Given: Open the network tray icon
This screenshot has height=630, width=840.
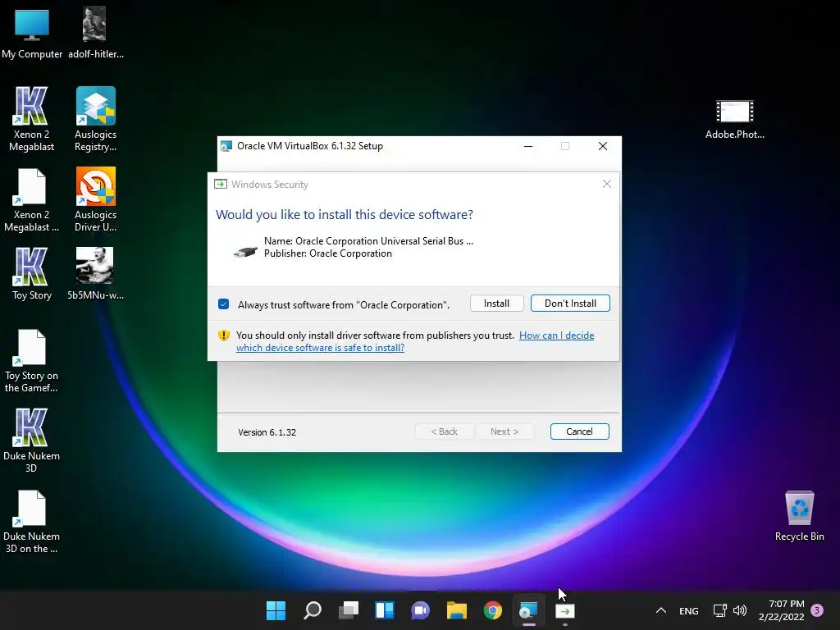Looking at the screenshot, I should [x=720, y=610].
